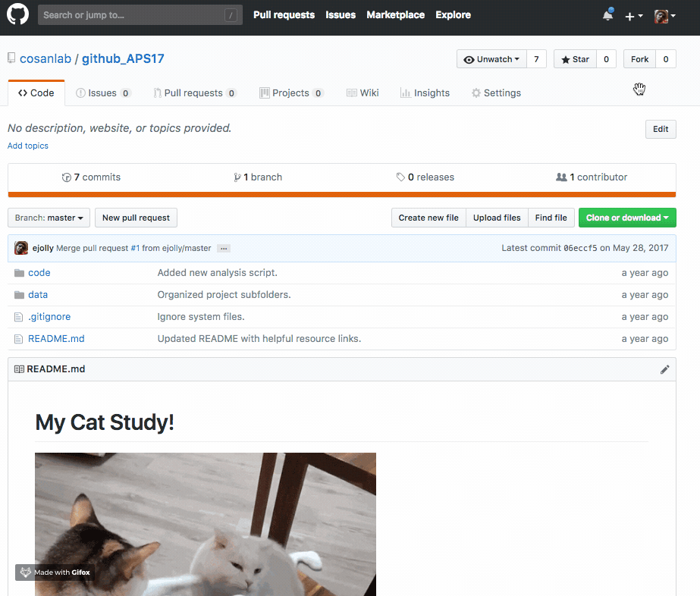The height and width of the screenshot is (596, 700).
Task: Click the search or jump to field
Action: pyautogui.click(x=140, y=14)
